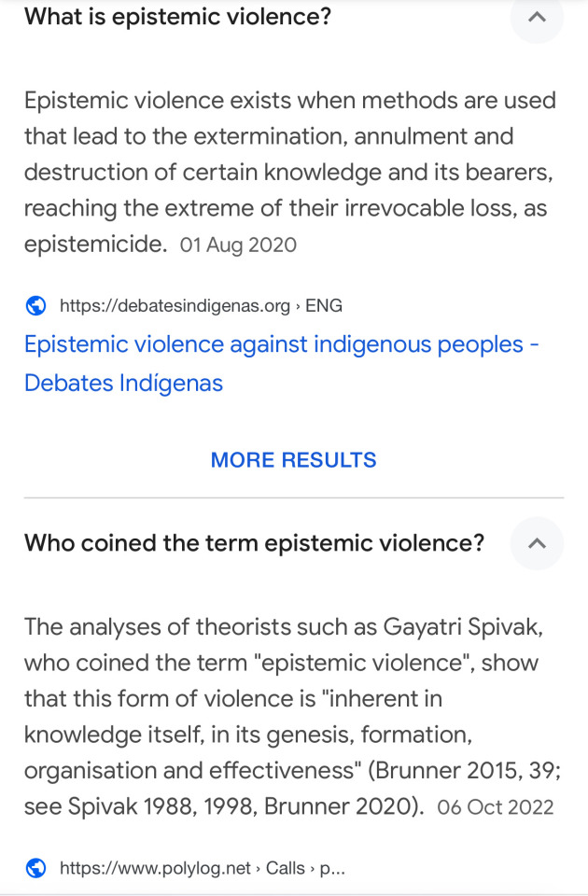The height and width of the screenshot is (896, 588).
Task: Click the 01 Aug 2020 date
Action: [238, 245]
